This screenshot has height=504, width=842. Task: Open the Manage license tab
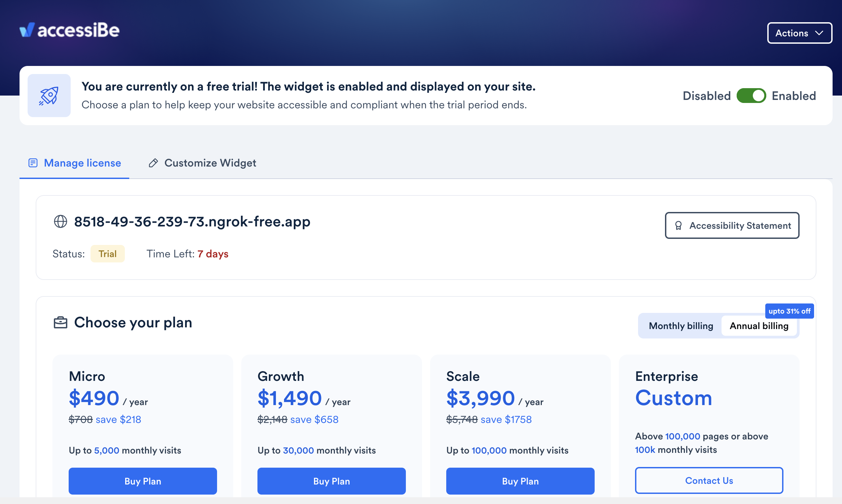(x=74, y=163)
